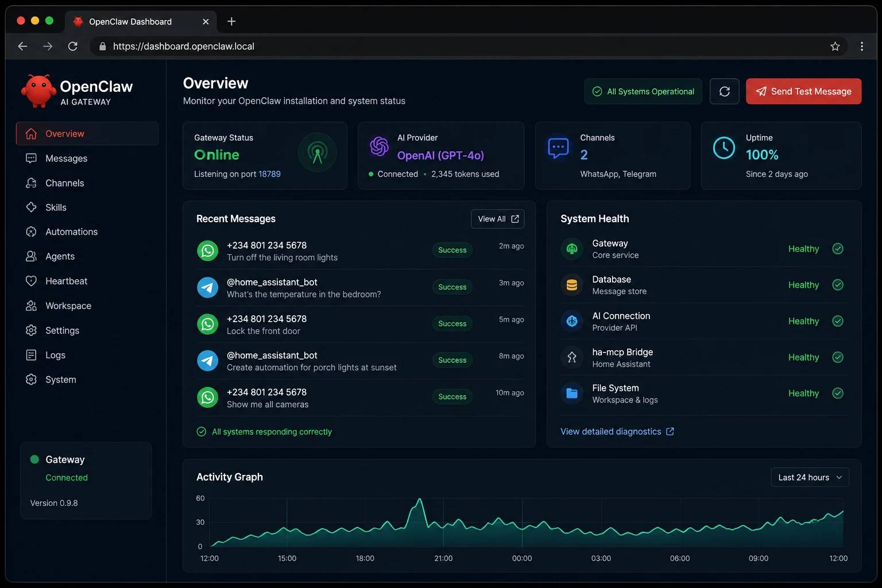Viewport: 882px width, 588px height.
Task: Click the port 18789 link
Action: [x=269, y=174]
